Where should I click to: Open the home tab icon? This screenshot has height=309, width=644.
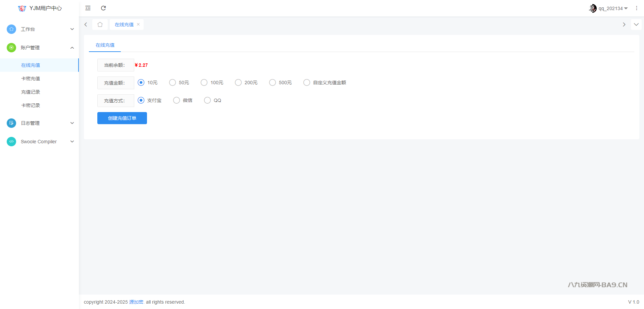(100, 24)
